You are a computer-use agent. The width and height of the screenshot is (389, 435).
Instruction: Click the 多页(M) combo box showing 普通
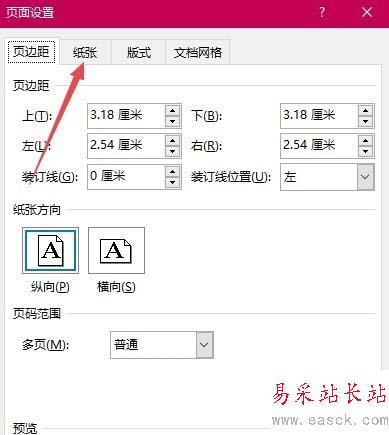point(162,345)
